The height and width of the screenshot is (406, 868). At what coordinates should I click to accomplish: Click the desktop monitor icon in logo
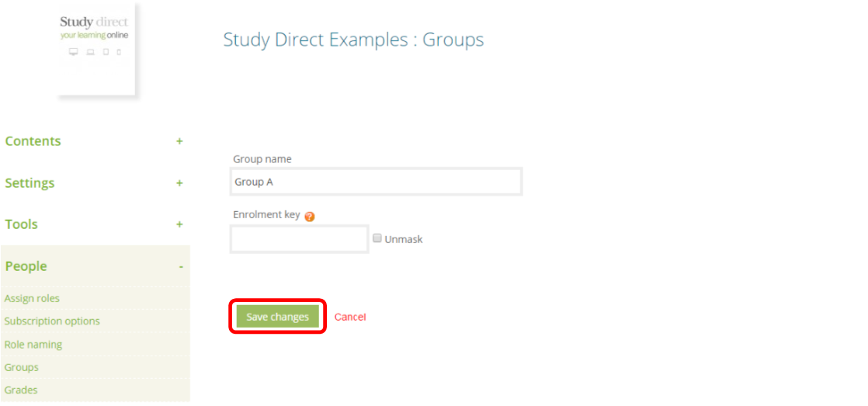tap(73, 52)
